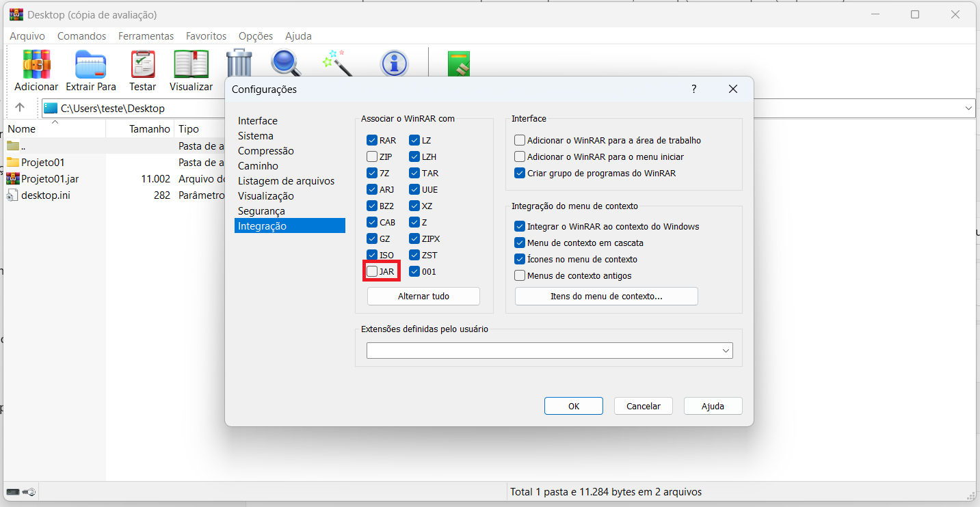Click the magic wand wizard toolbar icon
Image resolution: width=980 pixels, height=507 pixels.
[338, 63]
